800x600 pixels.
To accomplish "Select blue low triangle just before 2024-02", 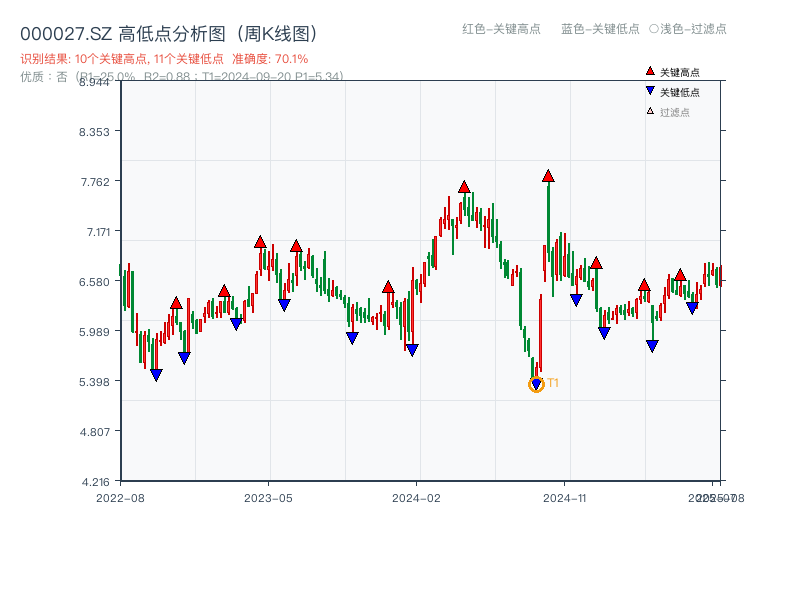I will point(412,350).
